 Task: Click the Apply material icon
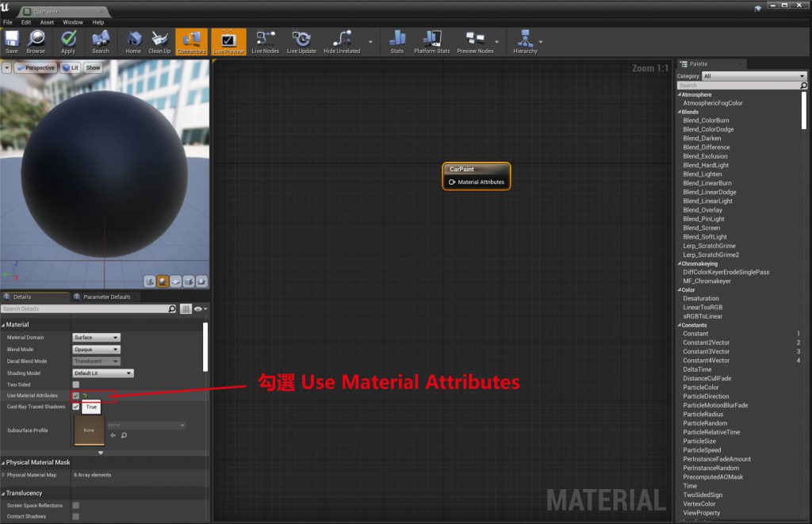[x=68, y=41]
